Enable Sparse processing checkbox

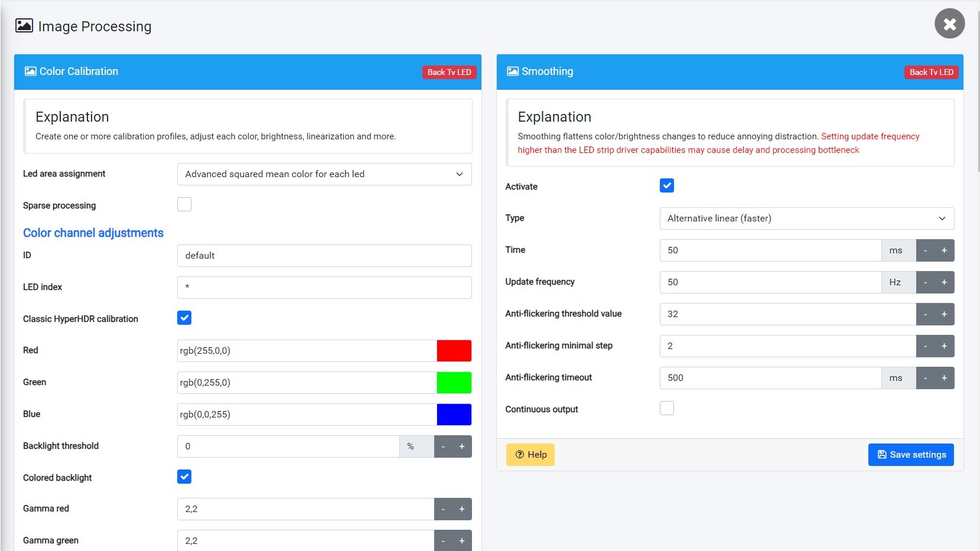pos(184,205)
